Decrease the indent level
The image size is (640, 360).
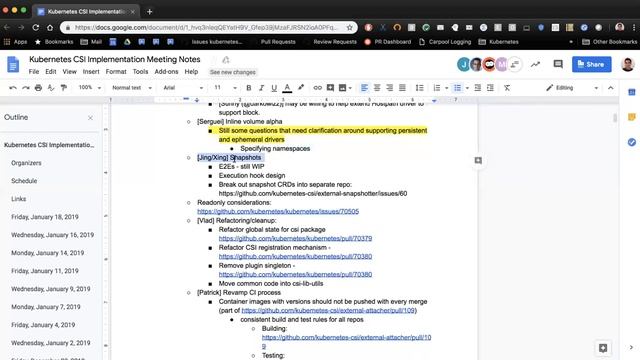477,88
